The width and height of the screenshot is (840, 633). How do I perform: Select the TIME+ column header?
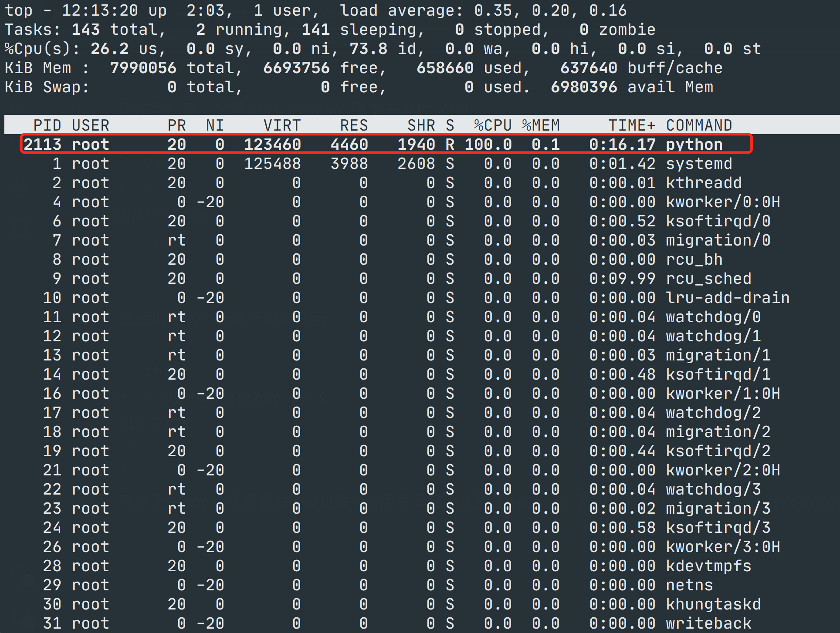coord(632,125)
